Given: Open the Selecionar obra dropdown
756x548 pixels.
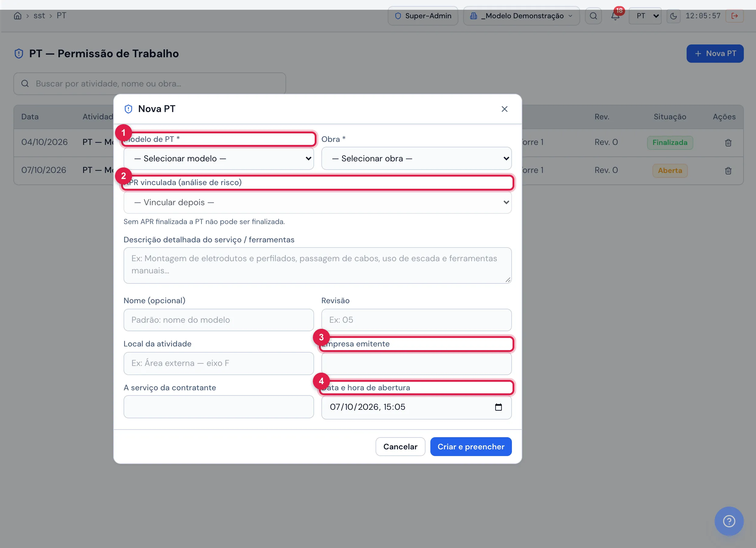Looking at the screenshot, I should [416, 158].
